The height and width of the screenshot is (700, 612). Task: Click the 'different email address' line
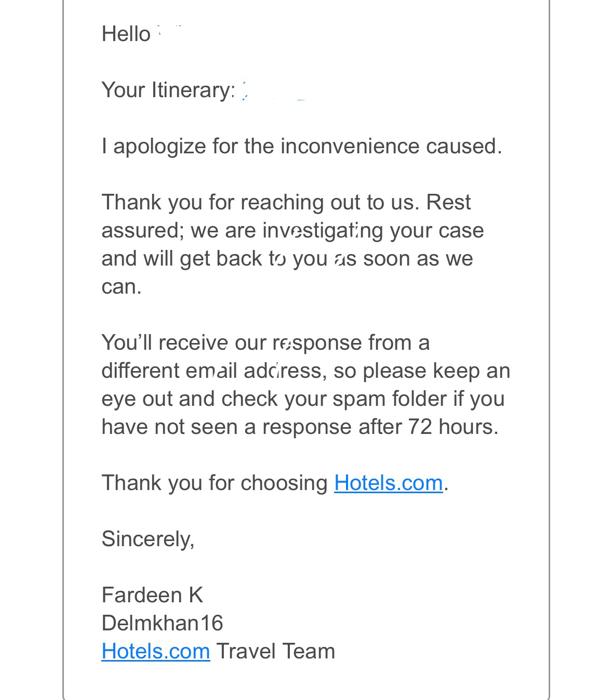306,371
